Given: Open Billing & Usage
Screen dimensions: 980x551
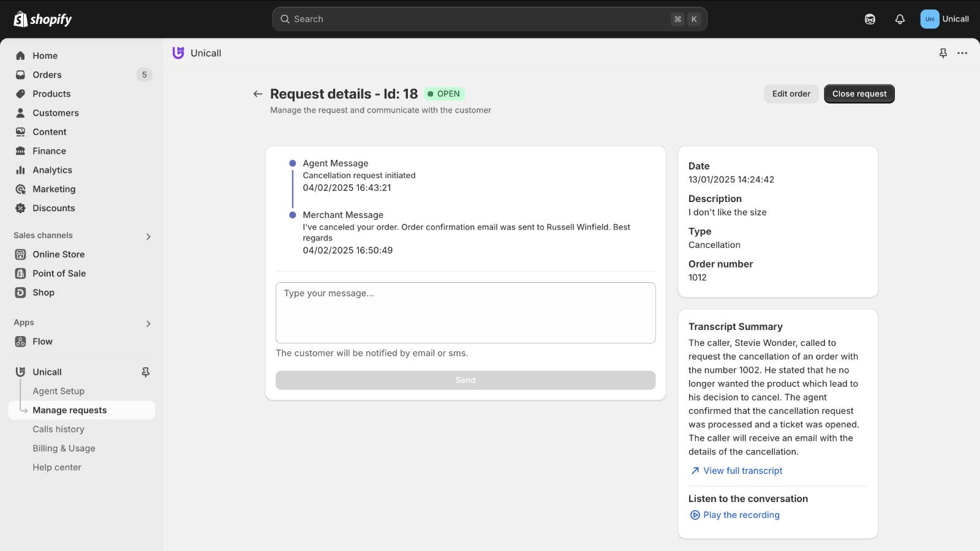Looking at the screenshot, I should click(64, 448).
